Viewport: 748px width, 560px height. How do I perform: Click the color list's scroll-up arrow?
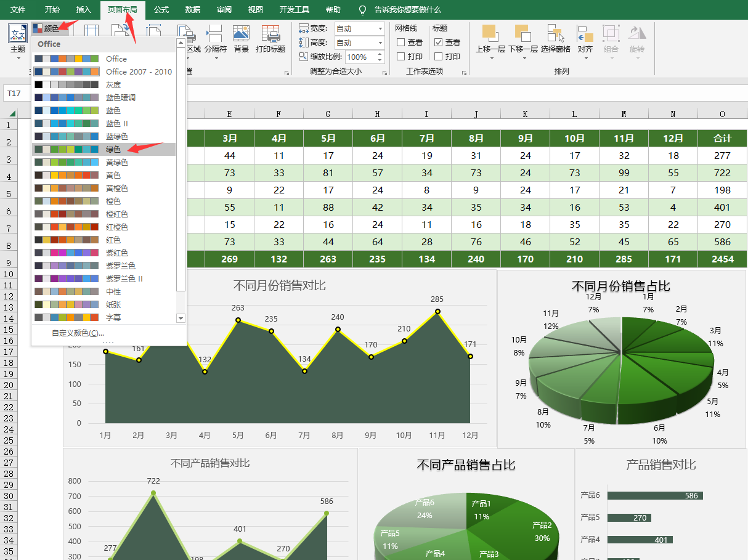[181, 43]
